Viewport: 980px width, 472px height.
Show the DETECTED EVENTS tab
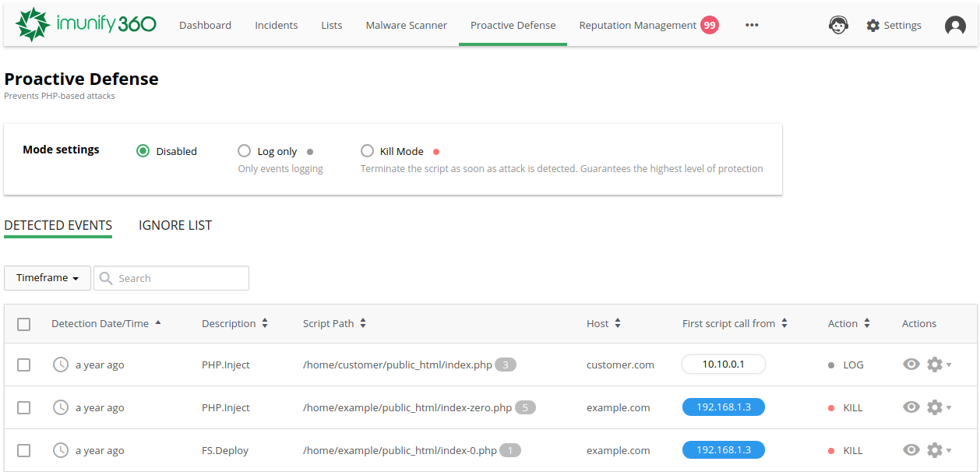click(x=58, y=225)
